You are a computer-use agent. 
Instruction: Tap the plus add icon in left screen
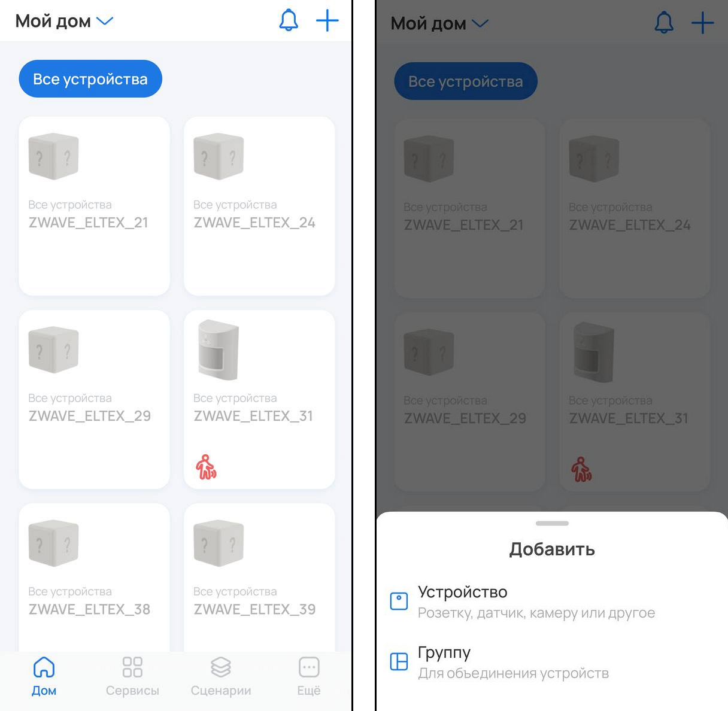pyautogui.click(x=327, y=20)
